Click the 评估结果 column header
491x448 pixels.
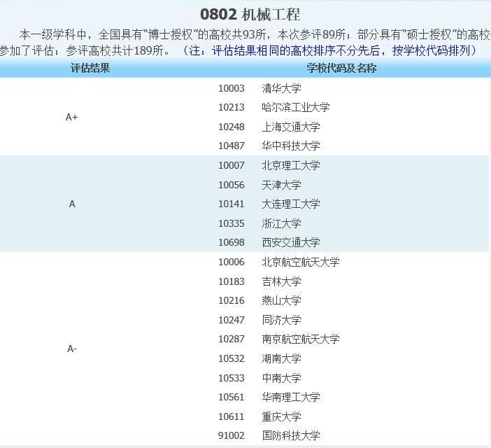tap(90, 68)
